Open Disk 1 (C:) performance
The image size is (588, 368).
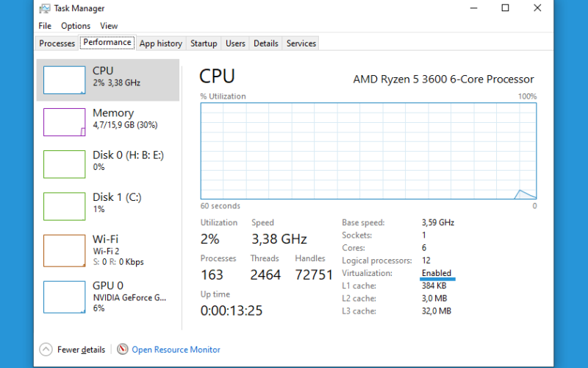pyautogui.click(x=108, y=206)
